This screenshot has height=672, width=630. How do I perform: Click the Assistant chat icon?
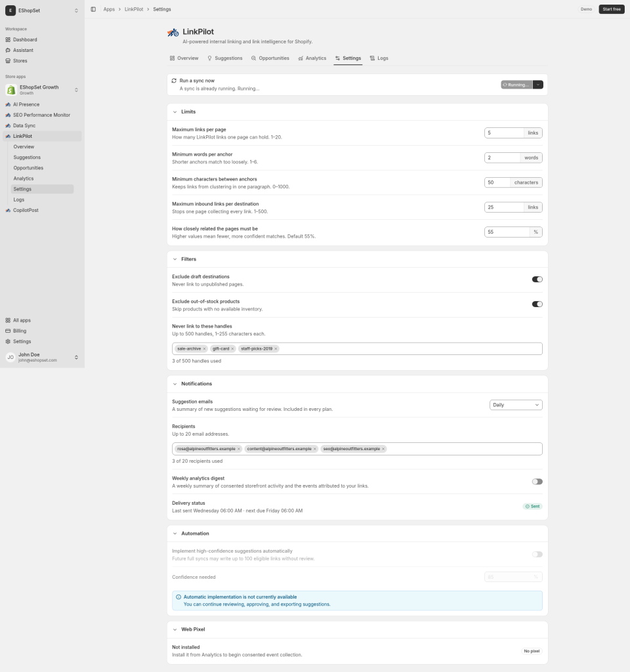click(x=8, y=50)
